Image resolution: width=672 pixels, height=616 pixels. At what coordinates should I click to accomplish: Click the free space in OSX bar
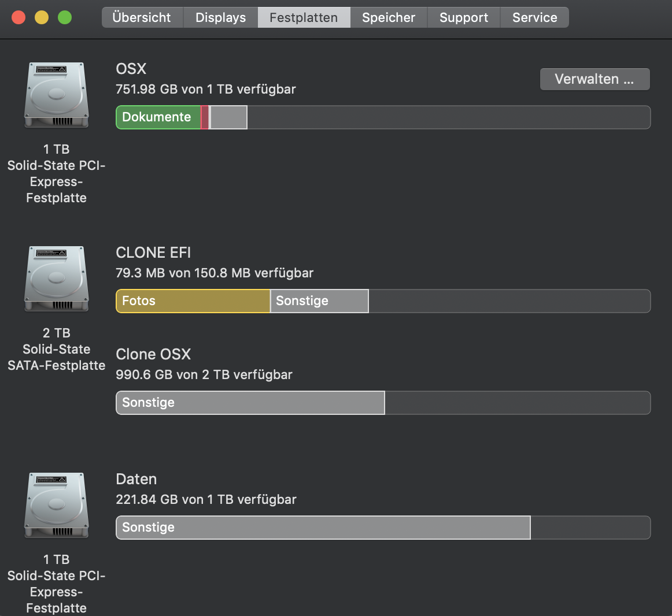[448, 117]
